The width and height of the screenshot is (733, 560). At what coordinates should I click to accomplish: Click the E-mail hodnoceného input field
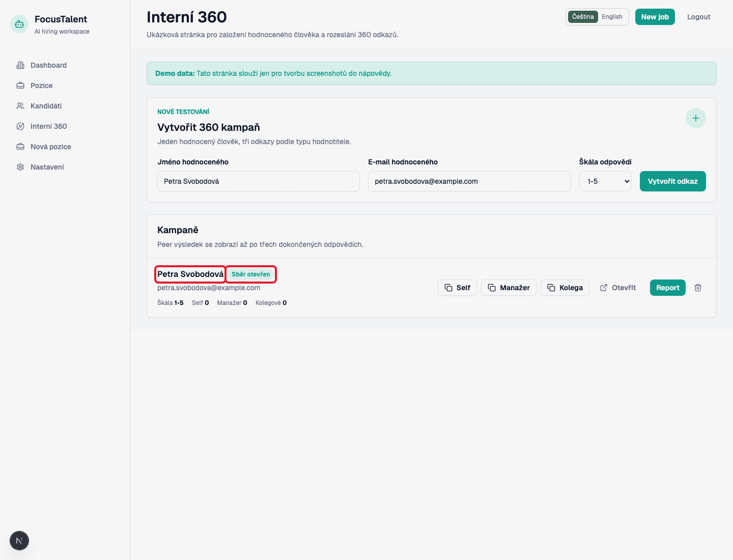coord(469,181)
